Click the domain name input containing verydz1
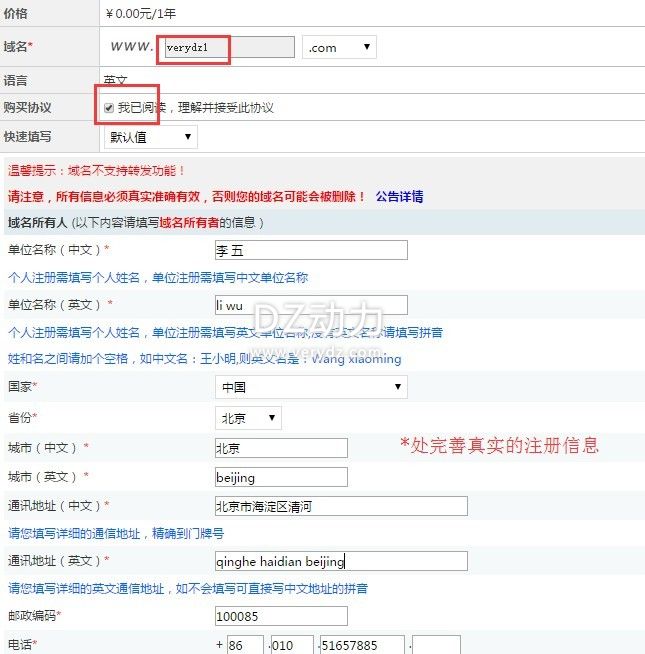This screenshot has height=654, width=645. coord(227,47)
